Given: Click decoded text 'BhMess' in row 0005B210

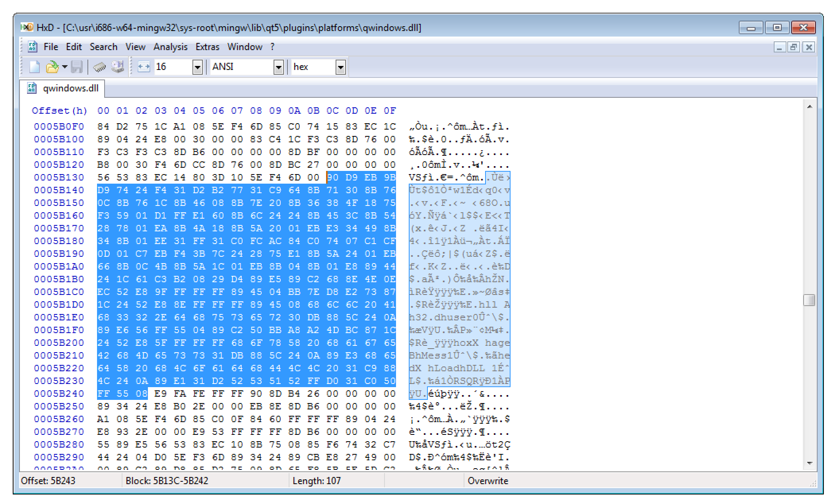Looking at the screenshot, I should [x=427, y=356].
